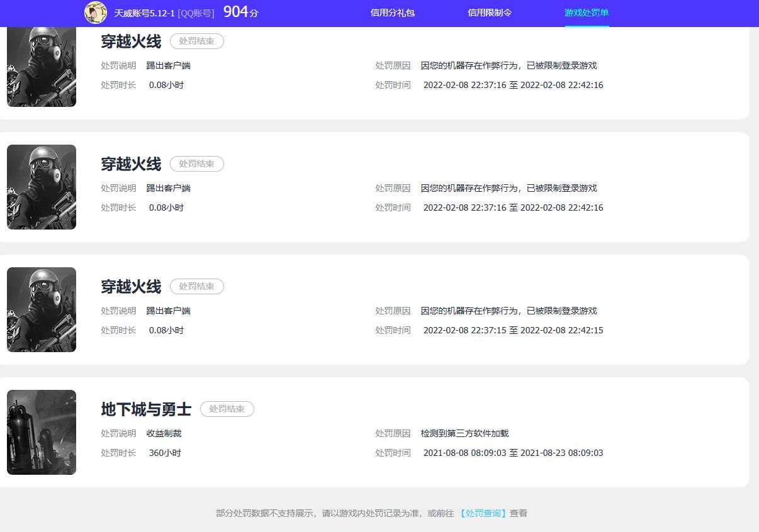Click the reason 检测到第三方软件加载

(465, 433)
